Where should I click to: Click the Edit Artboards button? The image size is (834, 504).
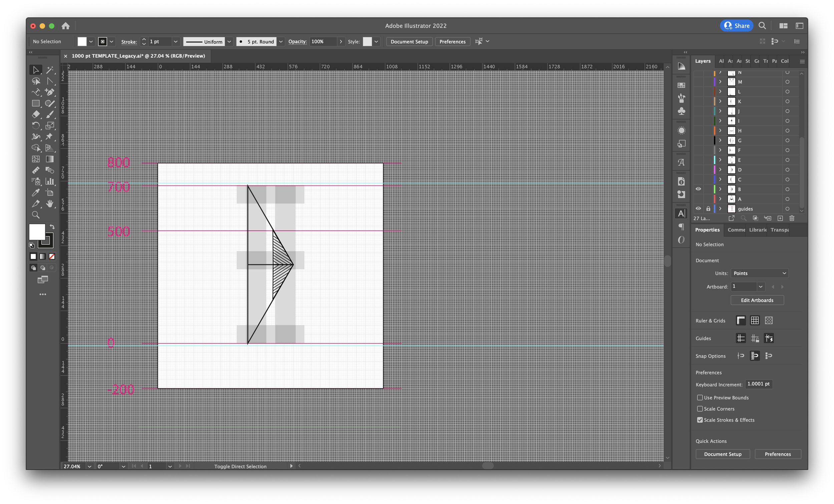click(757, 300)
